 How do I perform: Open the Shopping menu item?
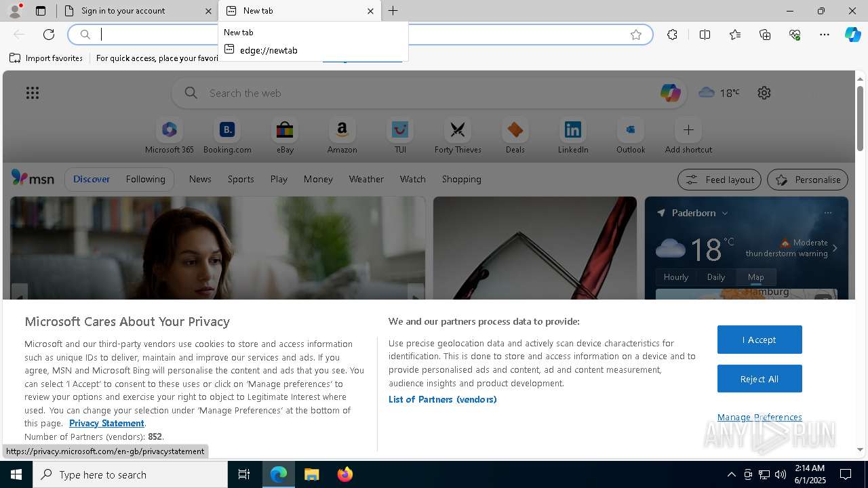coord(462,179)
